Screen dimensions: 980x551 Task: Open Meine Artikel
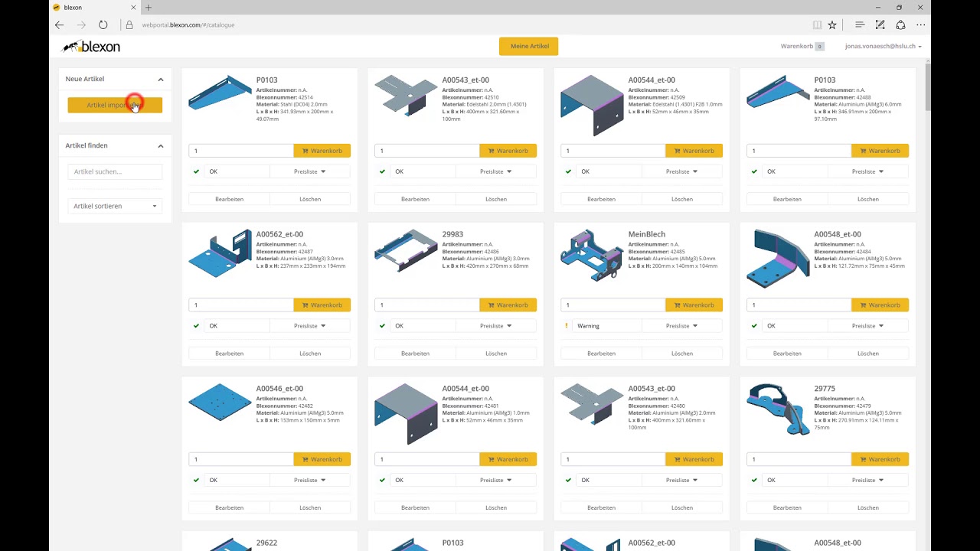tap(529, 47)
